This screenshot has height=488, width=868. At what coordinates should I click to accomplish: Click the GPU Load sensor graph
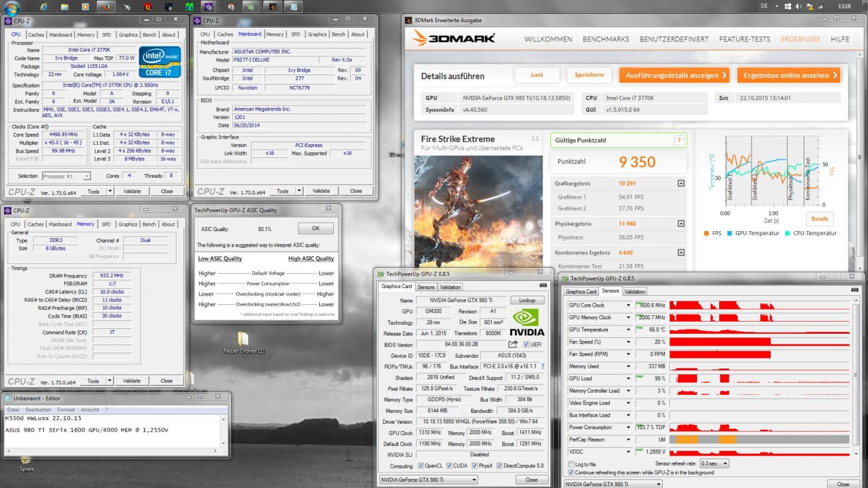coord(759,378)
